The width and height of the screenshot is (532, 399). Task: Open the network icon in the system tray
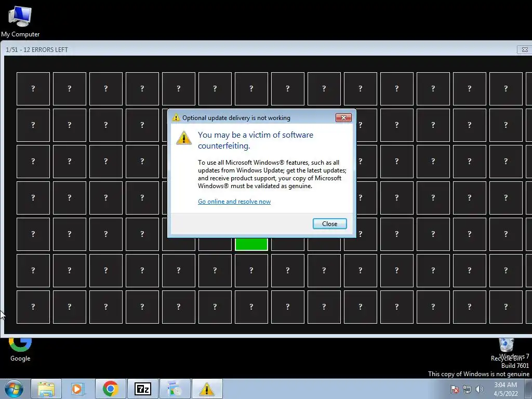[467, 389]
